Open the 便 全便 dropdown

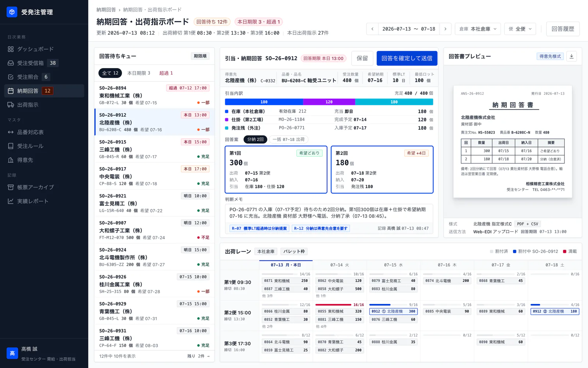pyautogui.click(x=520, y=29)
